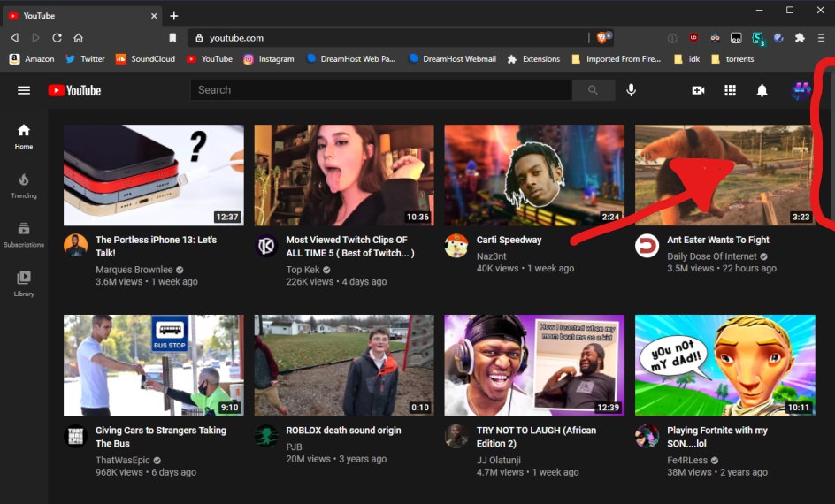Open the title 'Carti Speedway'
The width and height of the screenshot is (835, 504).
pos(509,240)
